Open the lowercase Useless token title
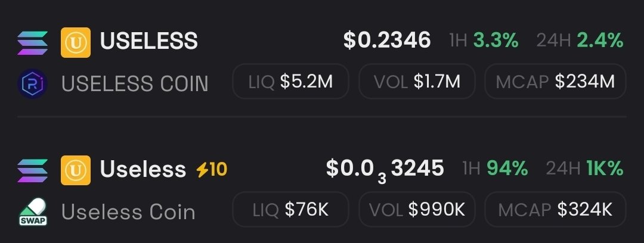The height and width of the screenshot is (243, 644). [x=143, y=170]
